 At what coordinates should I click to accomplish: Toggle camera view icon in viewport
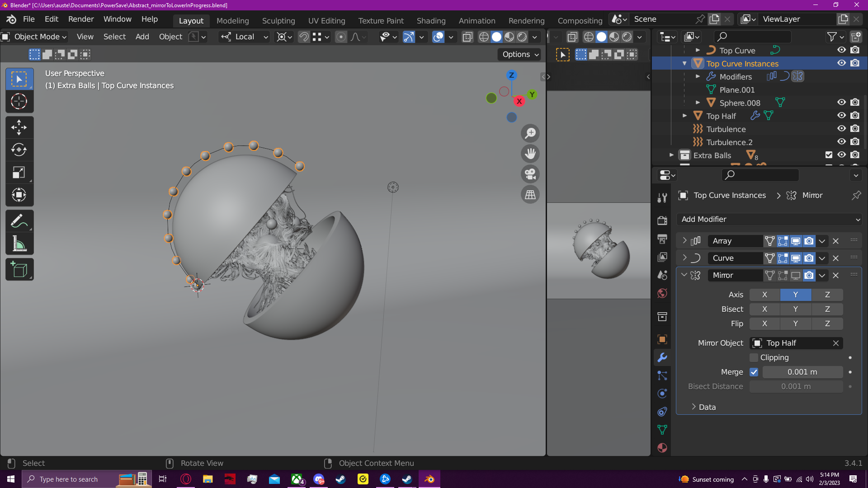[530, 174]
